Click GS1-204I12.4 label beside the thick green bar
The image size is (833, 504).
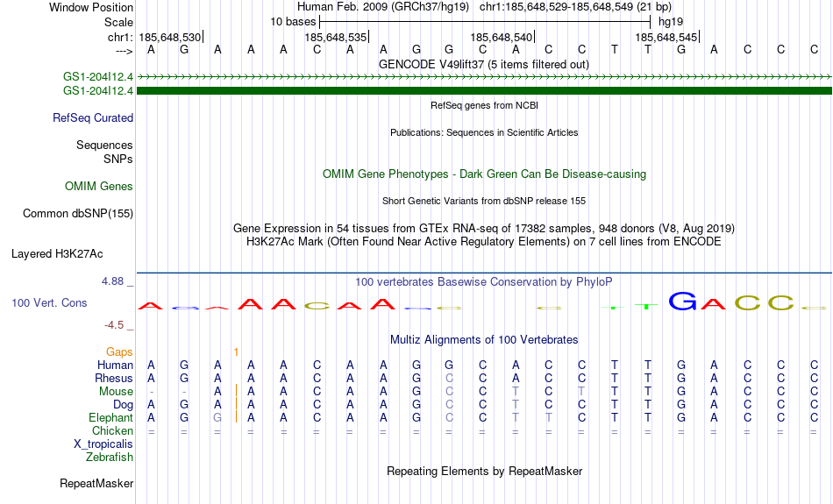[x=98, y=91]
